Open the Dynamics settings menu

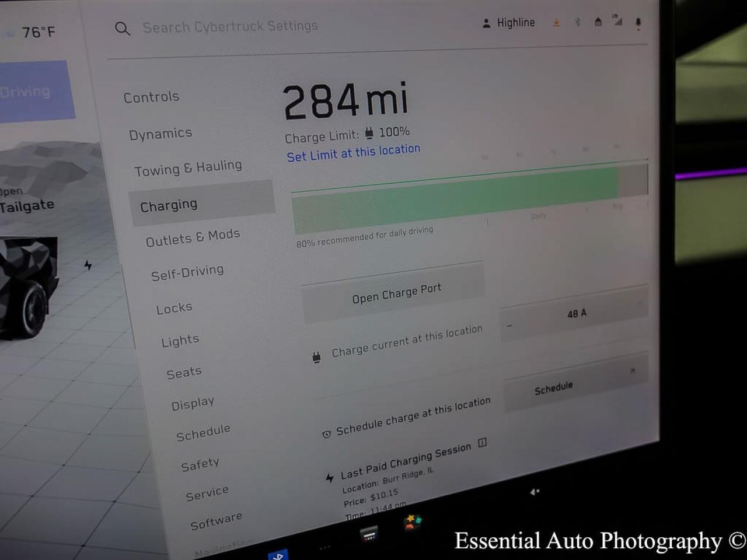(x=160, y=134)
